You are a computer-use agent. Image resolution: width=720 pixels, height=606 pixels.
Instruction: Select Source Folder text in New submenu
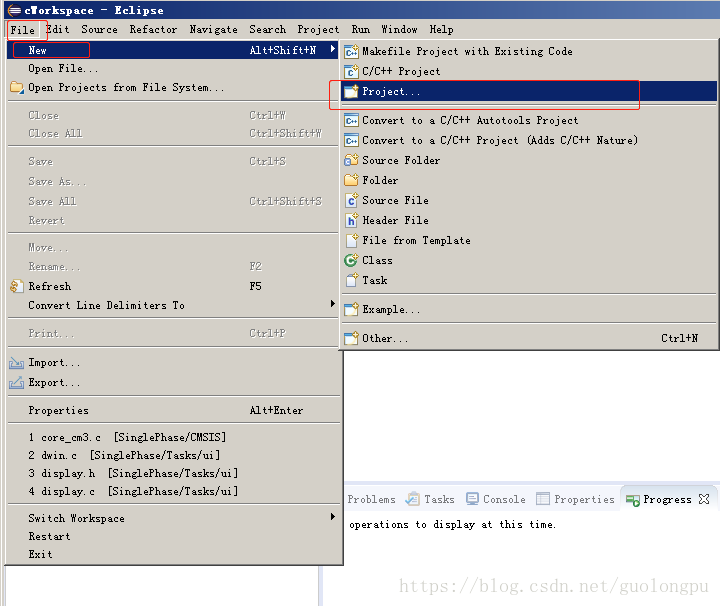[401, 160]
